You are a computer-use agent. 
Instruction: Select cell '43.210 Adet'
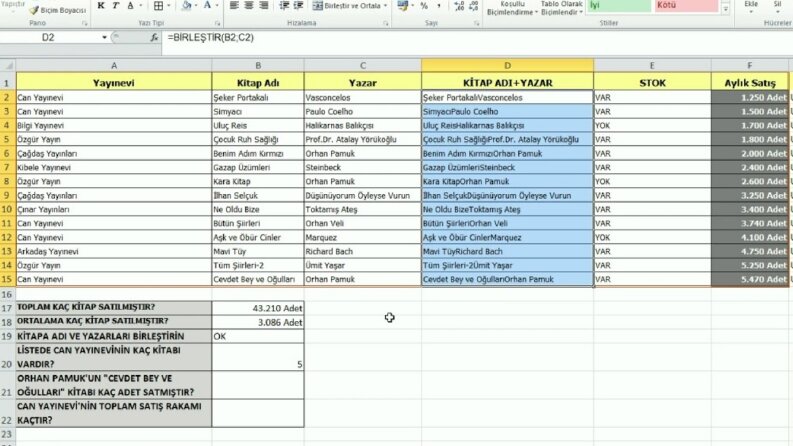pyautogui.click(x=258, y=307)
